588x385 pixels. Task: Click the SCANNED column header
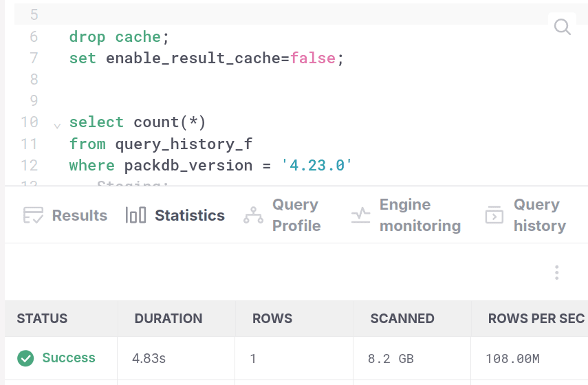click(x=402, y=318)
